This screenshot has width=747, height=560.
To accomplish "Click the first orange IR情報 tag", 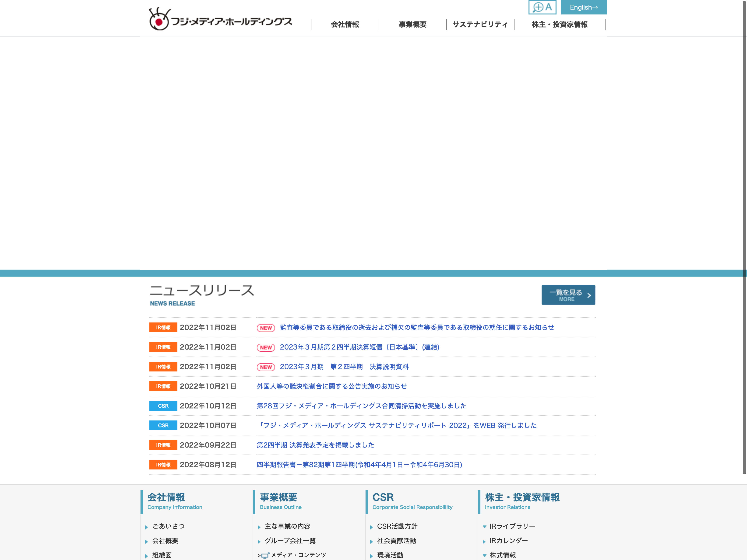I will (x=163, y=327).
